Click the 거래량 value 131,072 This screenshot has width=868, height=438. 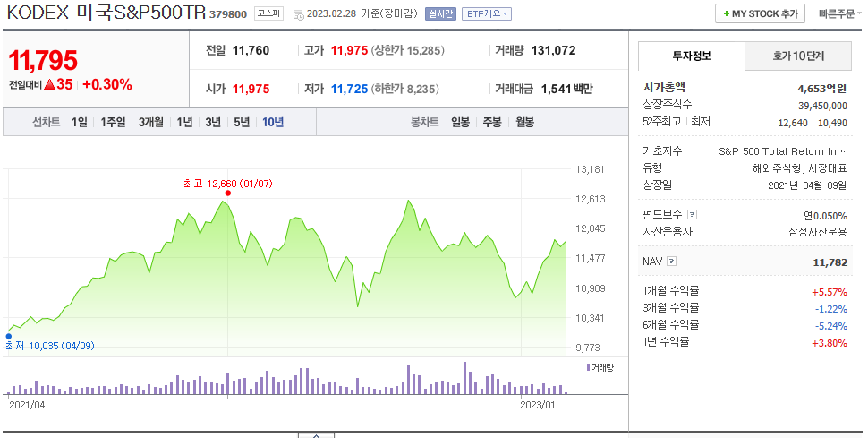(x=554, y=50)
